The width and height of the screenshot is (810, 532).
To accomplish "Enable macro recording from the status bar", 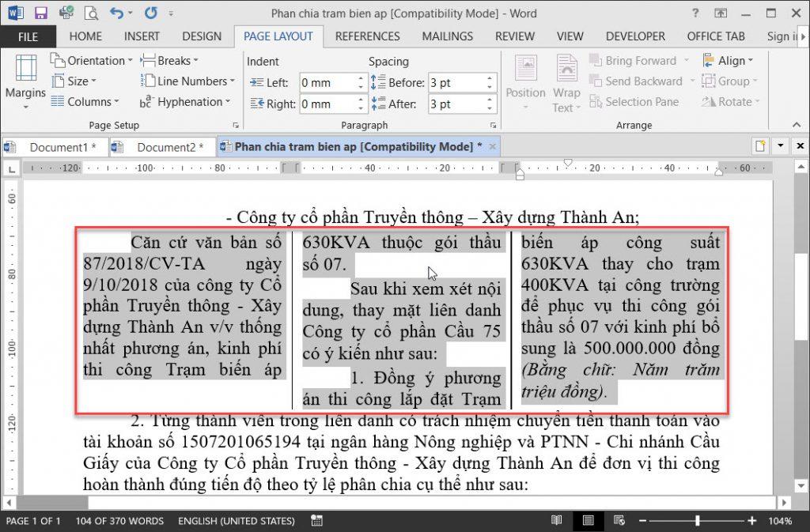I will [315, 521].
